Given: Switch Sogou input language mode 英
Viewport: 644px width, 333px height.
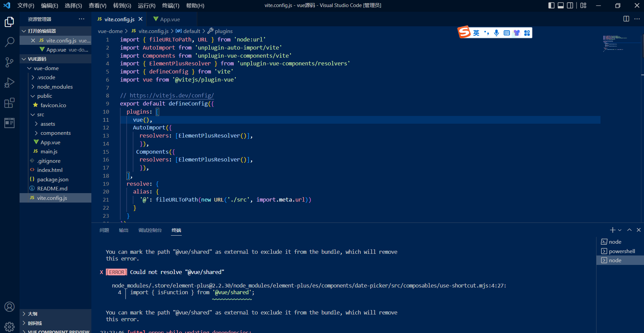Looking at the screenshot, I should pyautogui.click(x=476, y=33).
